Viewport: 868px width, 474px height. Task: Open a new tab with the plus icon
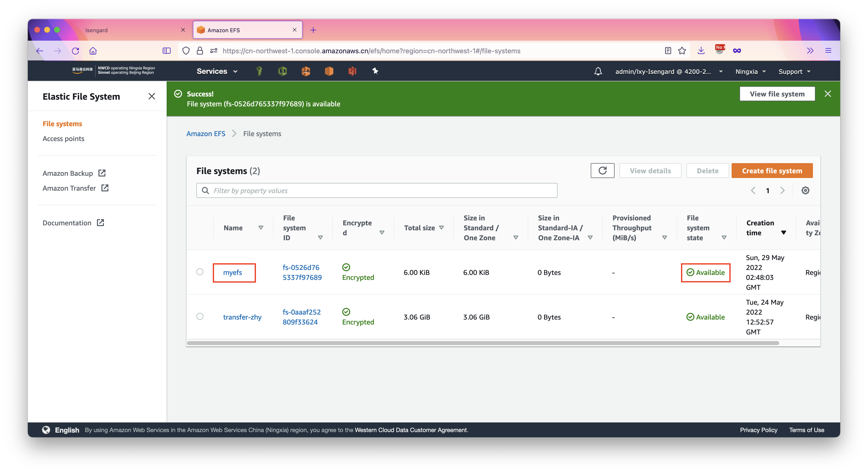click(313, 30)
